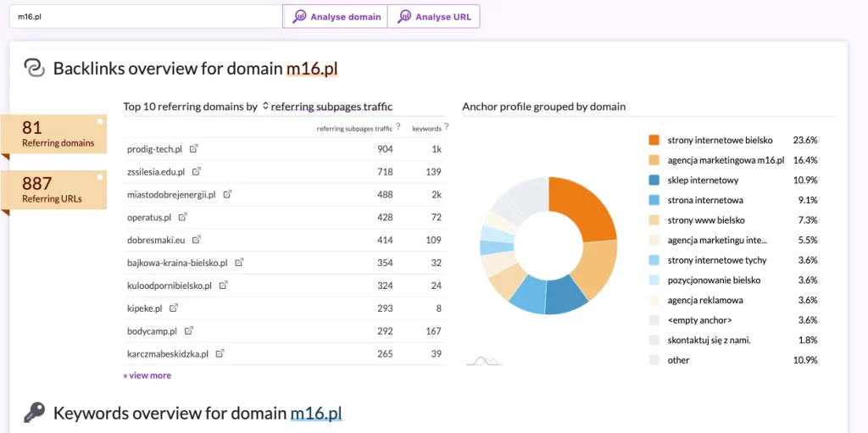Click orange swatch for strony internetowe bielsko
The height and width of the screenshot is (433, 868).
[x=654, y=140]
